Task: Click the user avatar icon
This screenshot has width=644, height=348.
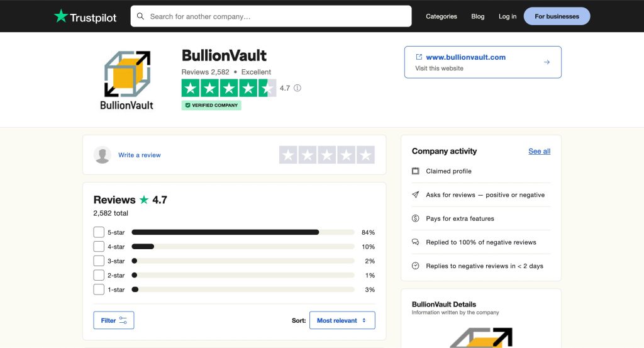Action: 103,155
